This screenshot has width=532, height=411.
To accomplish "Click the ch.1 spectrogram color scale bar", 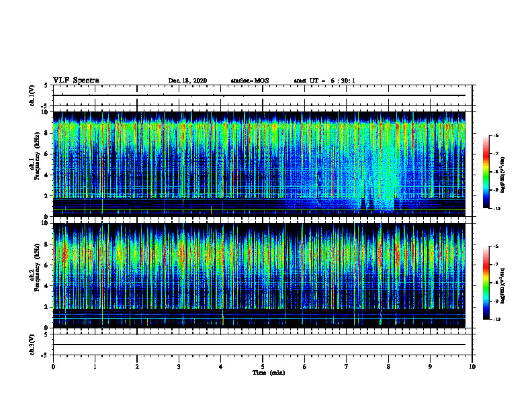I will tap(486, 172).
